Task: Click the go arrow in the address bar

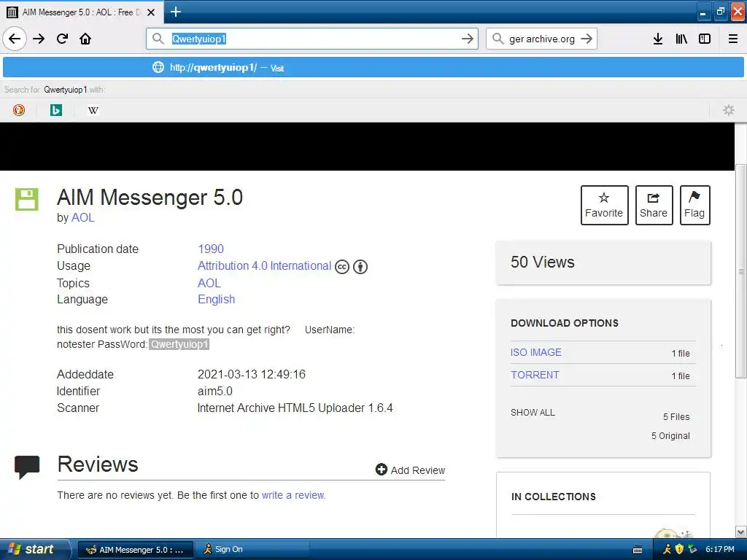Action: point(468,39)
